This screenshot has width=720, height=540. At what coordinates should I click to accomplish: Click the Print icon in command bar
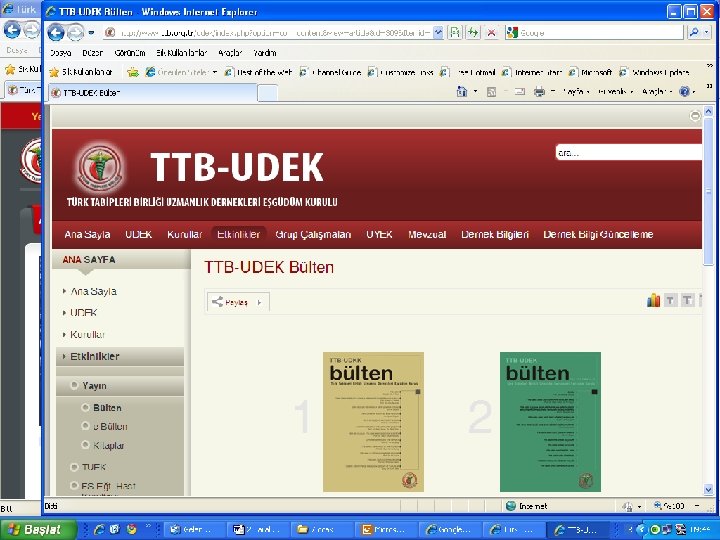[x=539, y=92]
